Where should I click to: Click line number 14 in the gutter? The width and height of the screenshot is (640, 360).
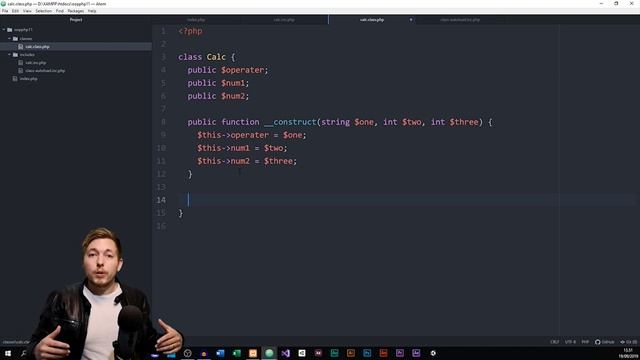pos(161,200)
